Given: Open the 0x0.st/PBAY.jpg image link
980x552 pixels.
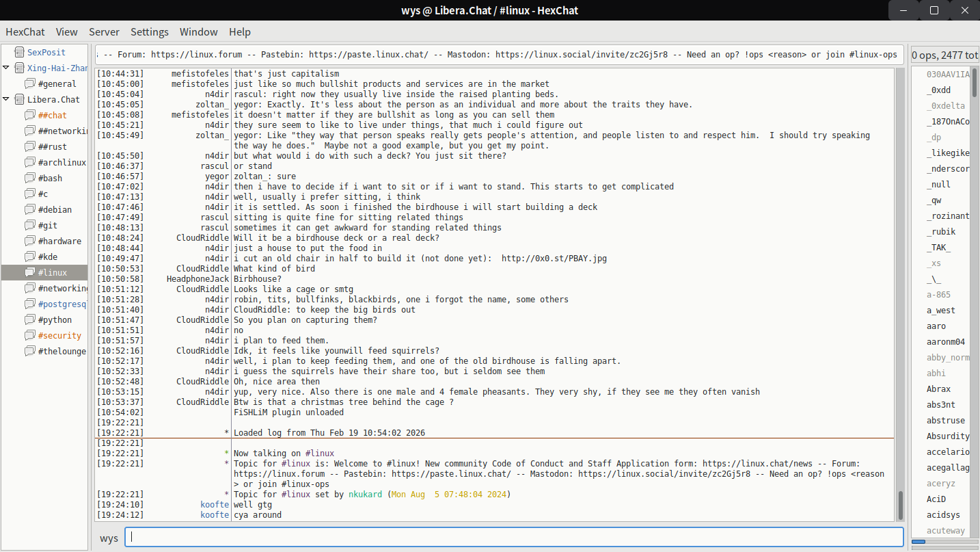Looking at the screenshot, I should pyautogui.click(x=554, y=259).
